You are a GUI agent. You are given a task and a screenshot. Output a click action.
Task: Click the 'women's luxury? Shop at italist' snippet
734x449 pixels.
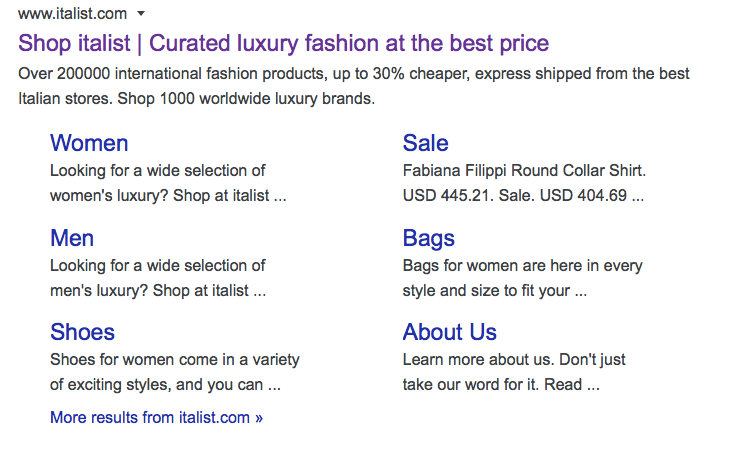pos(168,196)
